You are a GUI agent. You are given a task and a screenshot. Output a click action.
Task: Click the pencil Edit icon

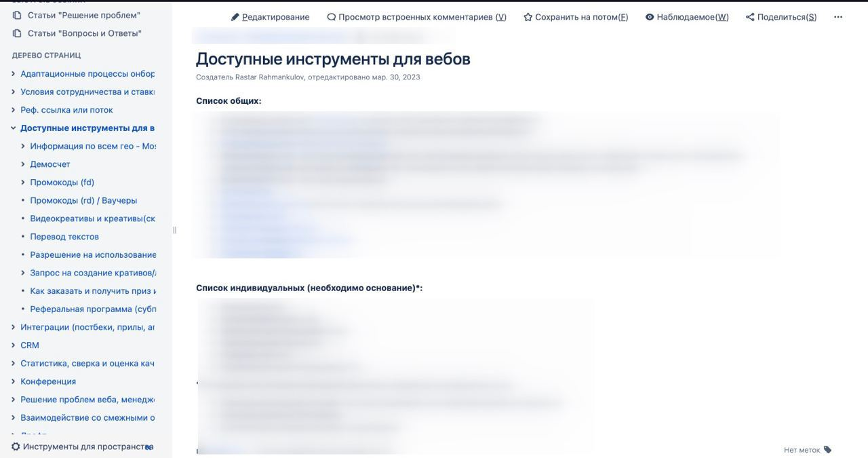click(235, 17)
